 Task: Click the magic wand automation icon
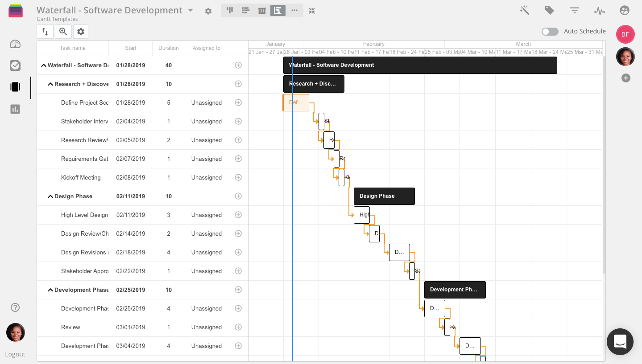point(525,11)
